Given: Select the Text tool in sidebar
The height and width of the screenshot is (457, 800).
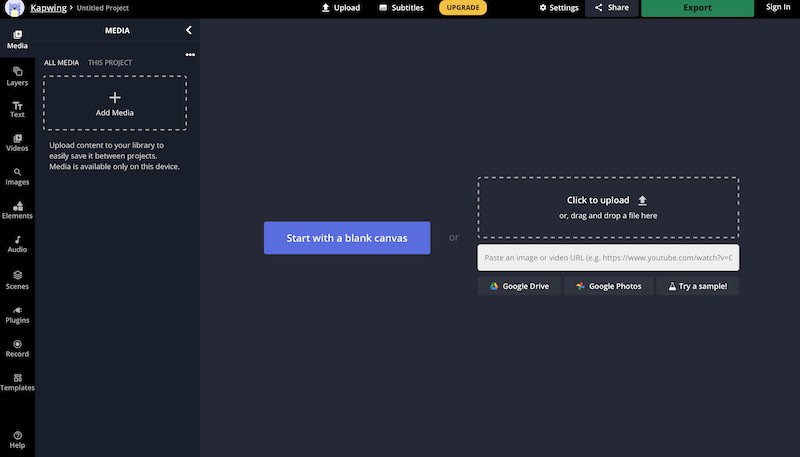Looking at the screenshot, I should coord(17,109).
